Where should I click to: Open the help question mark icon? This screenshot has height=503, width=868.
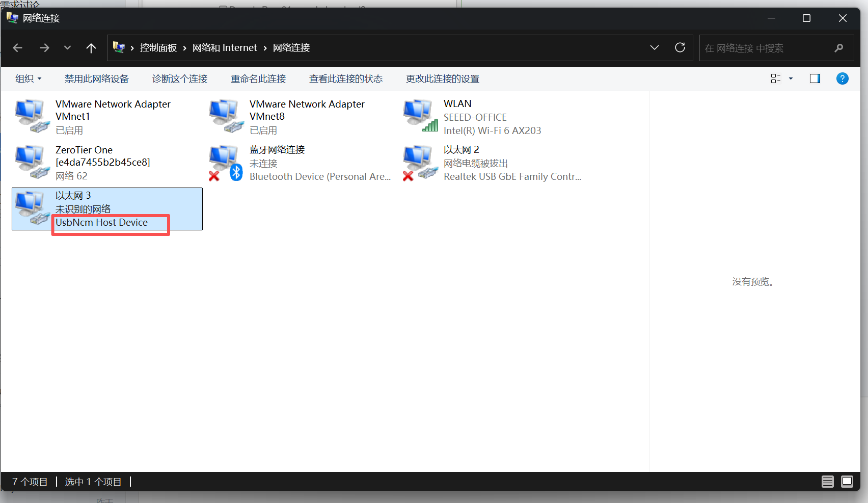click(842, 78)
